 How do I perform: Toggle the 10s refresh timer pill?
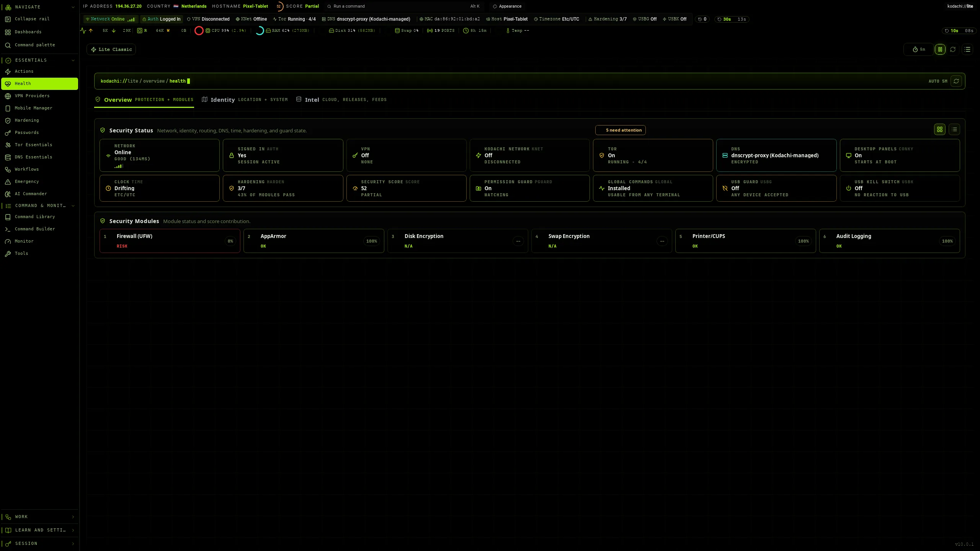[x=959, y=31]
